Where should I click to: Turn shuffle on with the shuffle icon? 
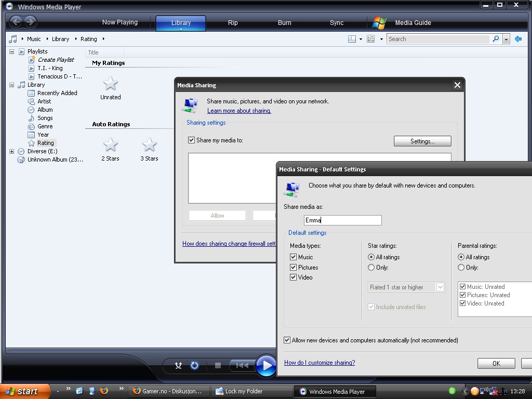(x=178, y=365)
